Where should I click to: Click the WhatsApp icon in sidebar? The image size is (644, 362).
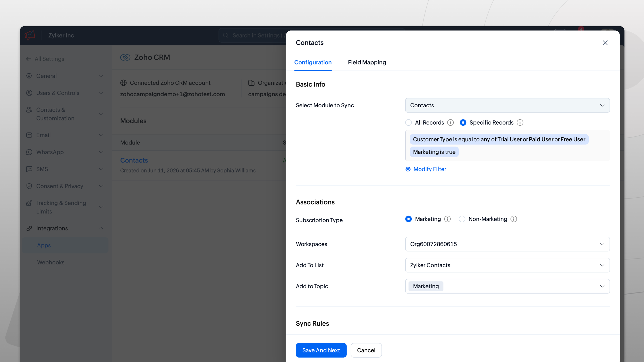pos(29,152)
